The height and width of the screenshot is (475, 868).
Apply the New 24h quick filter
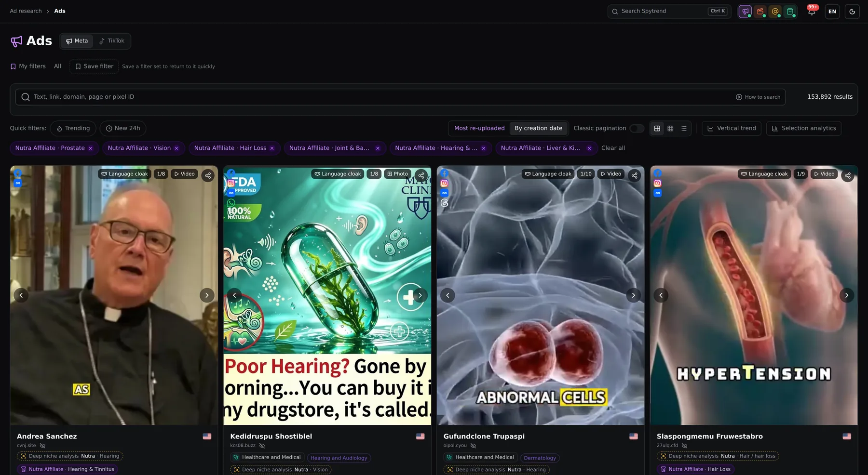[122, 128]
